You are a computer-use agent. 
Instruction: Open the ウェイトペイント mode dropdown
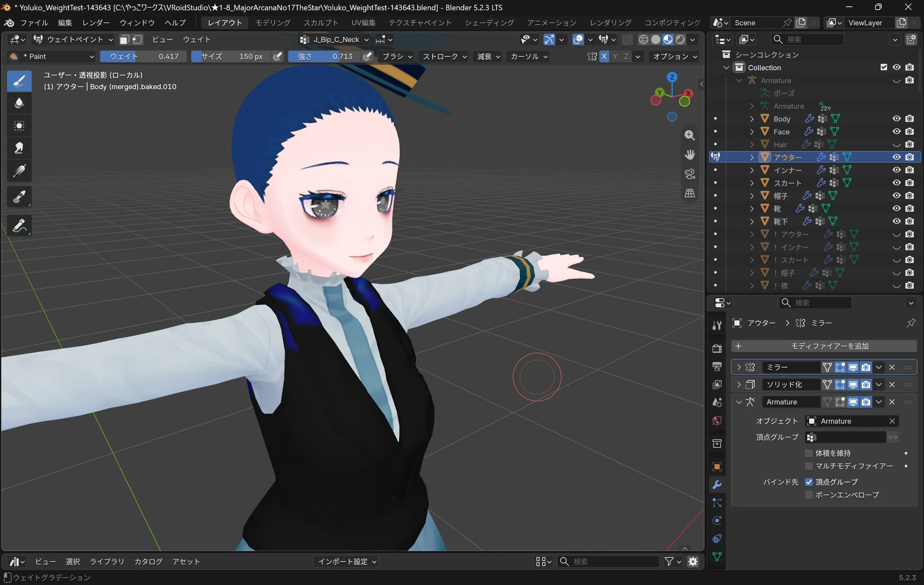tap(73, 39)
